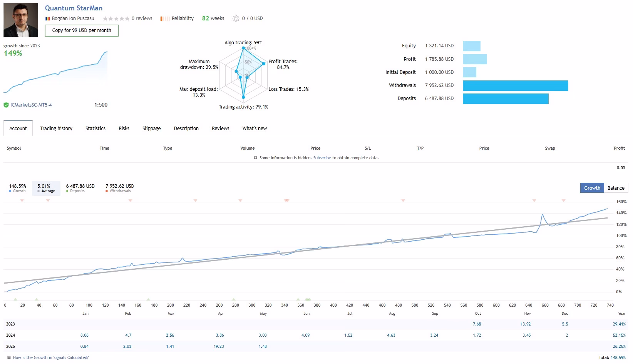Click the verified shield beside ICMarketsSC-MT5-4

point(6,105)
